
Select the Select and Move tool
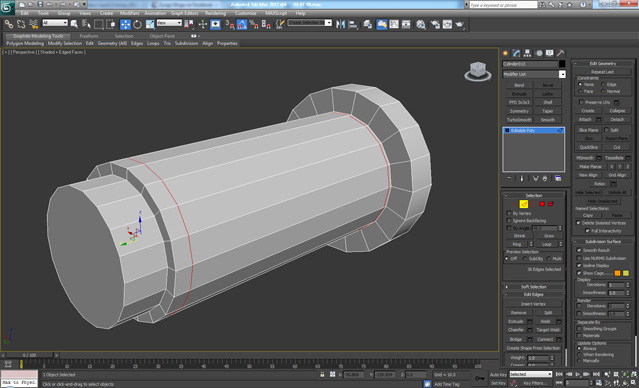pos(125,24)
